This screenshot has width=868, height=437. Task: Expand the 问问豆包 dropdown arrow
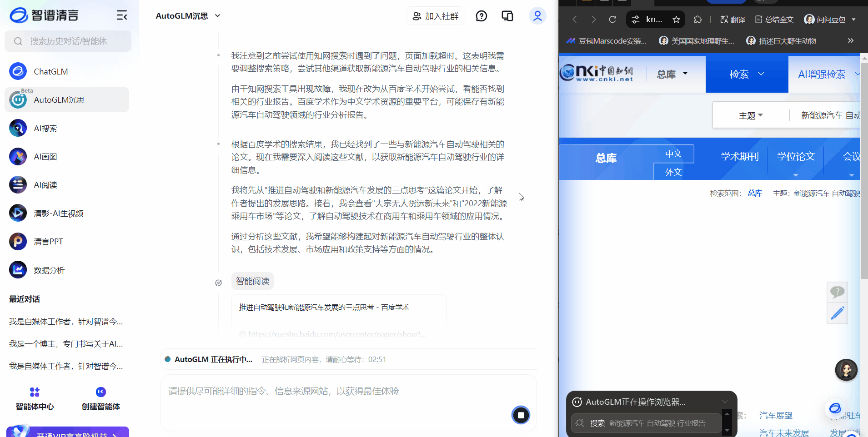click(x=853, y=20)
